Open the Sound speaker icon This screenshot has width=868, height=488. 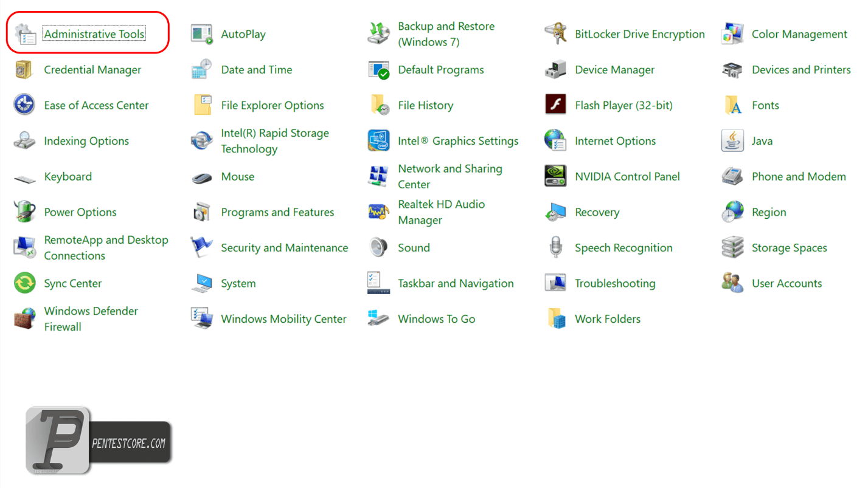click(379, 248)
